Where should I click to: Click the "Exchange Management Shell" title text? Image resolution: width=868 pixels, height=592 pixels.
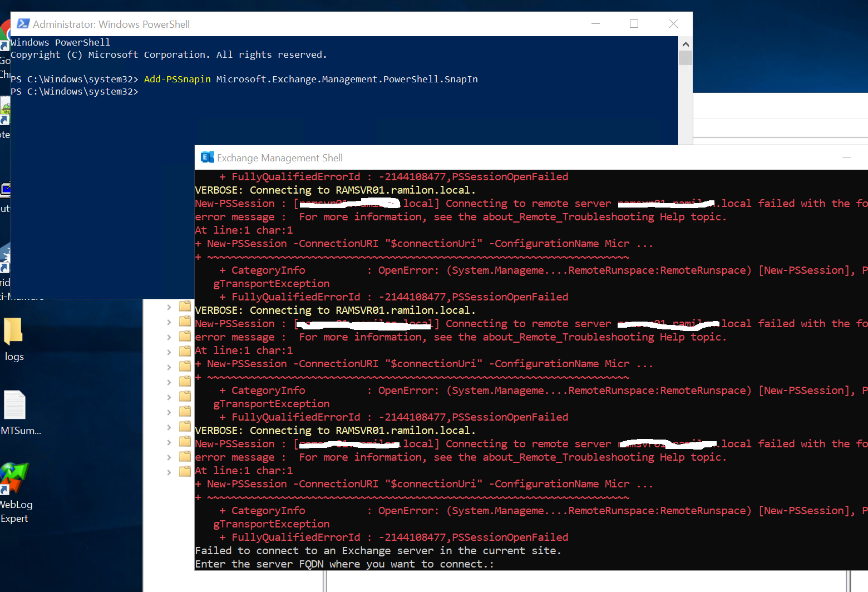click(280, 158)
